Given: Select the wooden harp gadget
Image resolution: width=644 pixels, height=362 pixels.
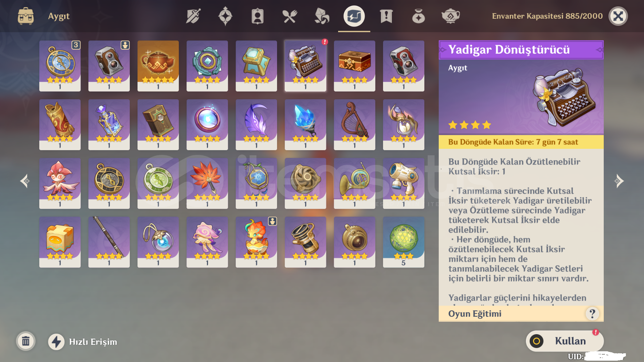Looking at the screenshot, I should point(355,125).
